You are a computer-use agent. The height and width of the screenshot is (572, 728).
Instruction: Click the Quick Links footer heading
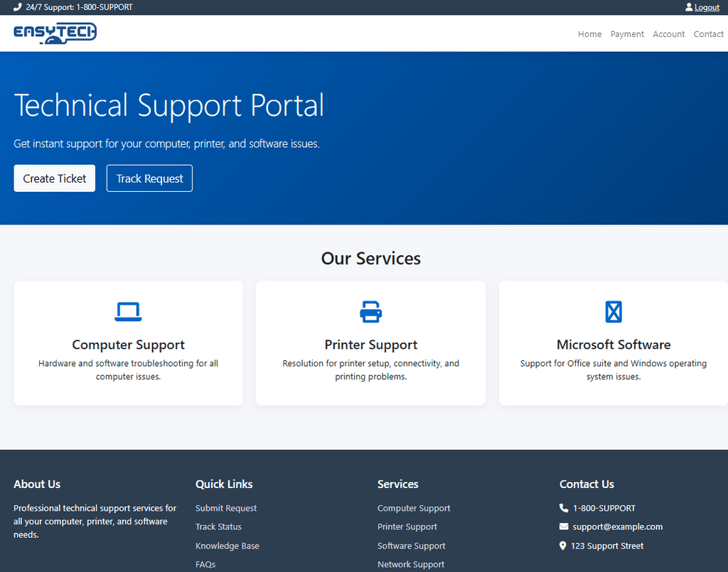[224, 484]
